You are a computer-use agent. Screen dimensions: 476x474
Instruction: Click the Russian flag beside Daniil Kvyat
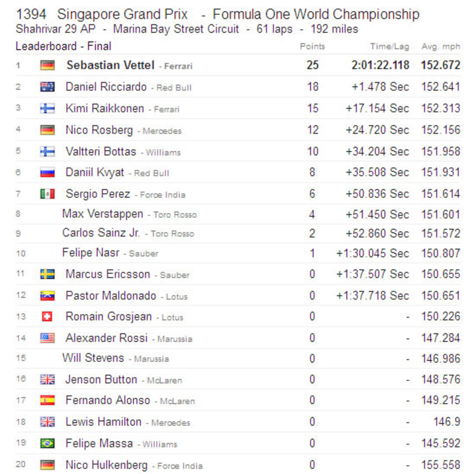(x=47, y=172)
